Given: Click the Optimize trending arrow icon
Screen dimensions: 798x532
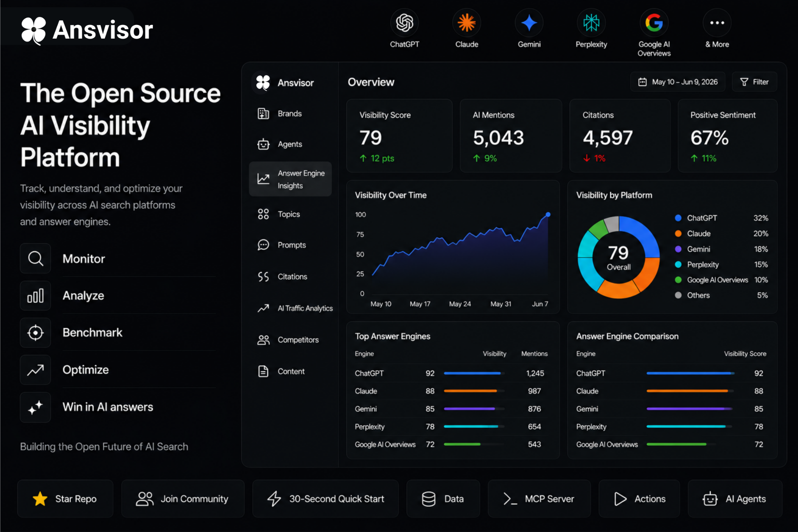Looking at the screenshot, I should (35, 370).
